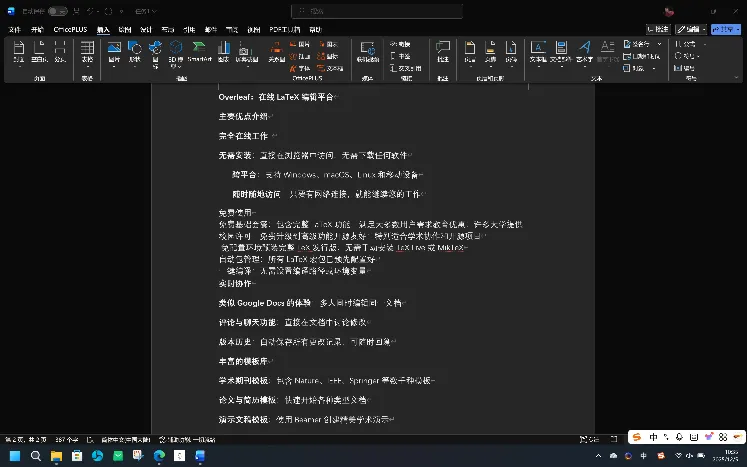Add a comment using the ribbon Comment icon
The width and height of the screenshot is (747, 467).
443,52
